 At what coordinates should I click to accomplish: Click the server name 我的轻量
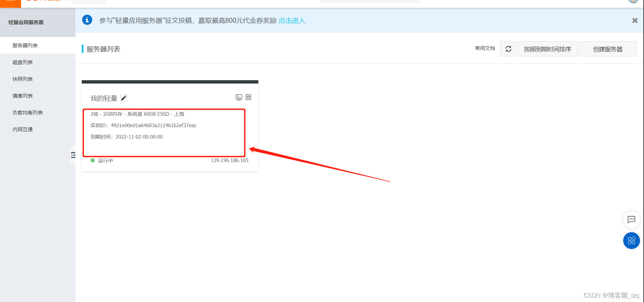(x=104, y=98)
